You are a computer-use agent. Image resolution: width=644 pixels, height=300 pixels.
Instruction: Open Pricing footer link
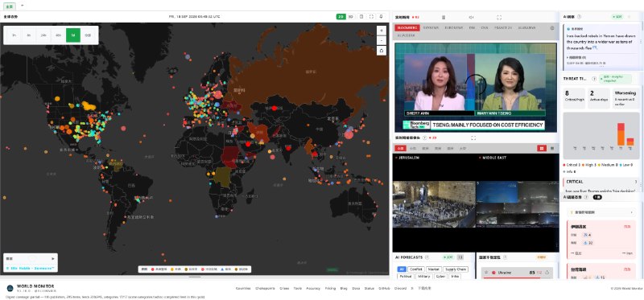tap(330, 289)
